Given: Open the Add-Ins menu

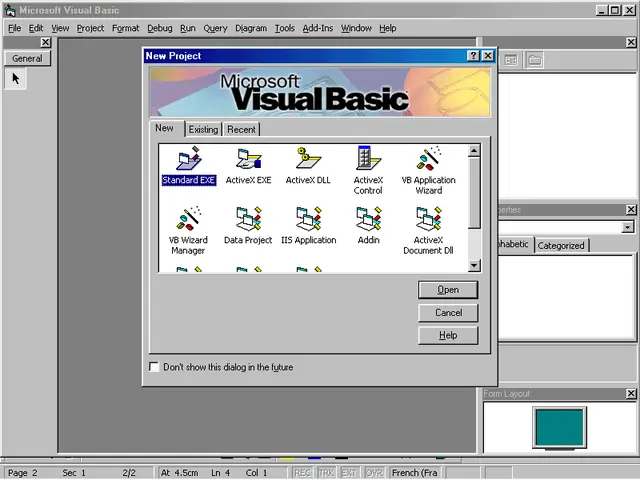Looking at the screenshot, I should pos(318,28).
